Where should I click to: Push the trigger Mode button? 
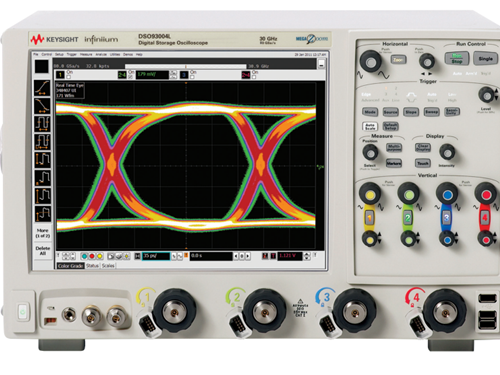point(370,112)
